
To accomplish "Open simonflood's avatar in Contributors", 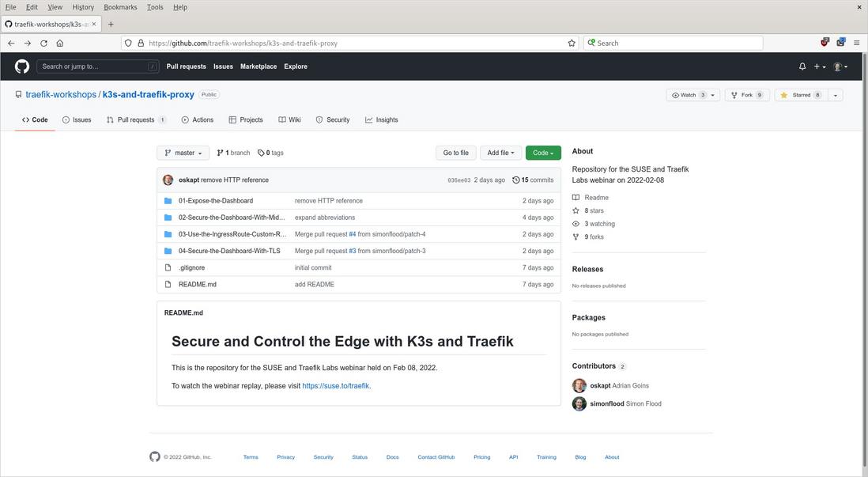I will point(579,404).
